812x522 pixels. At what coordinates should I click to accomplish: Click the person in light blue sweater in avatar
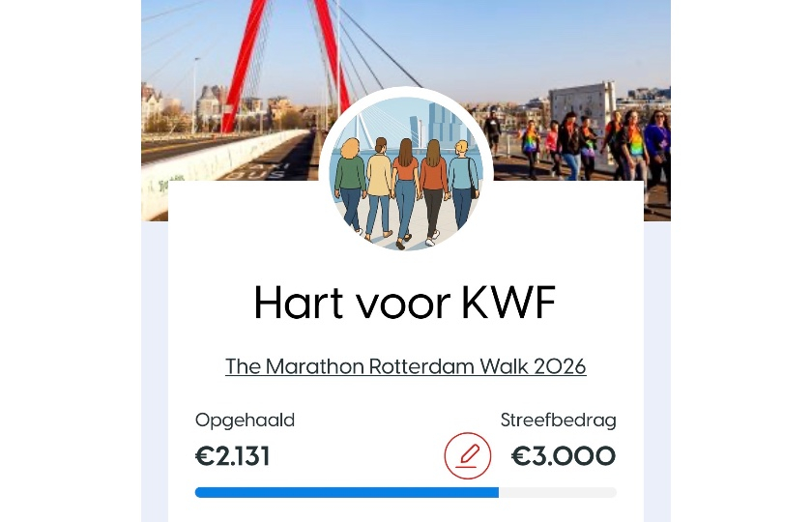click(463, 184)
